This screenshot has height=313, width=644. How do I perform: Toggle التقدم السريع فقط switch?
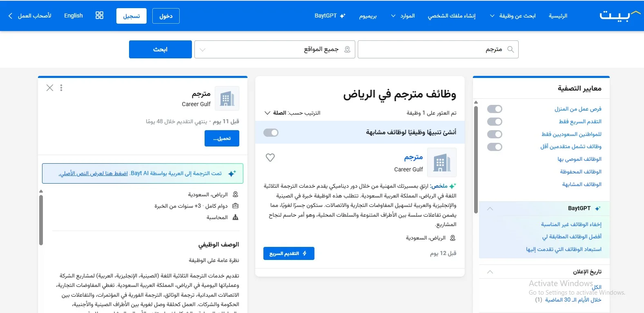[495, 122]
